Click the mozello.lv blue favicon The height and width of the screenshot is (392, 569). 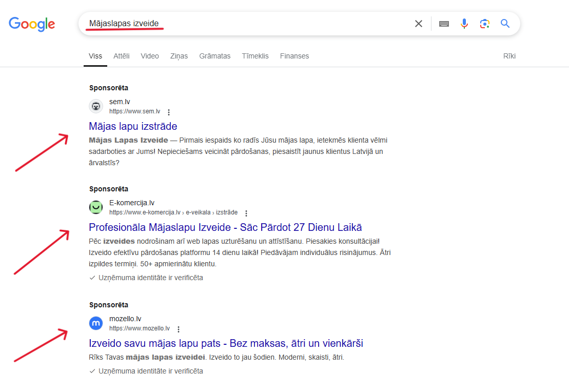click(x=96, y=323)
